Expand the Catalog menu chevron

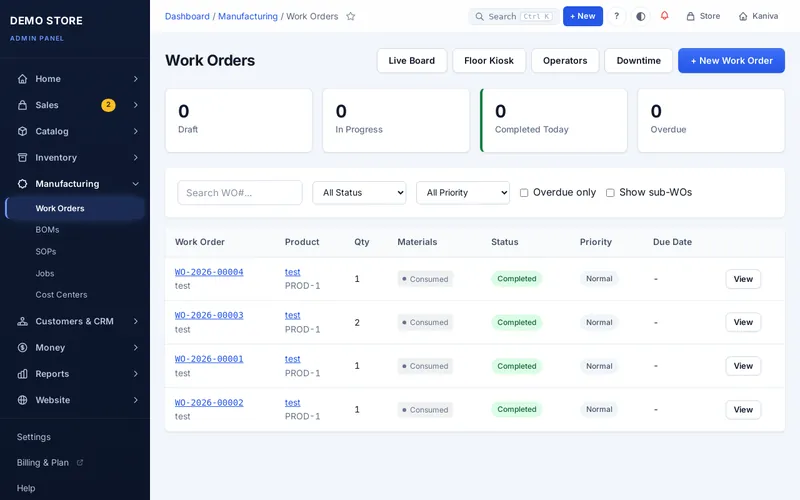click(136, 131)
